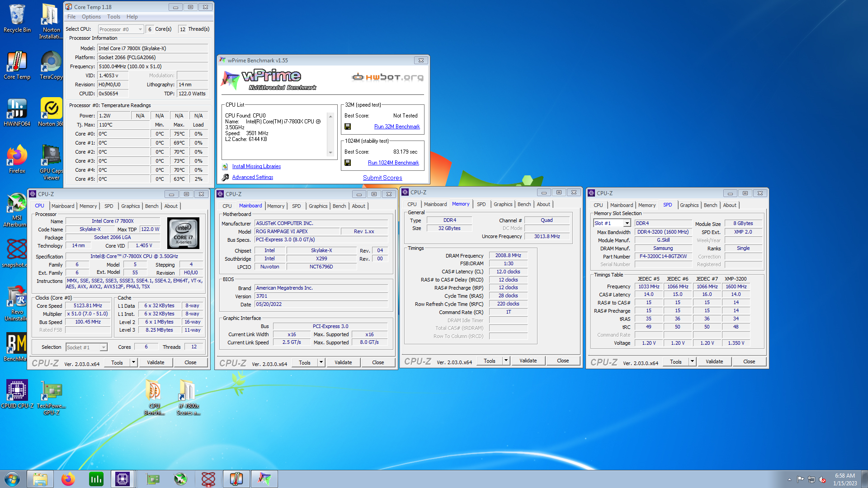Open Install Missing Libraries link

256,166
